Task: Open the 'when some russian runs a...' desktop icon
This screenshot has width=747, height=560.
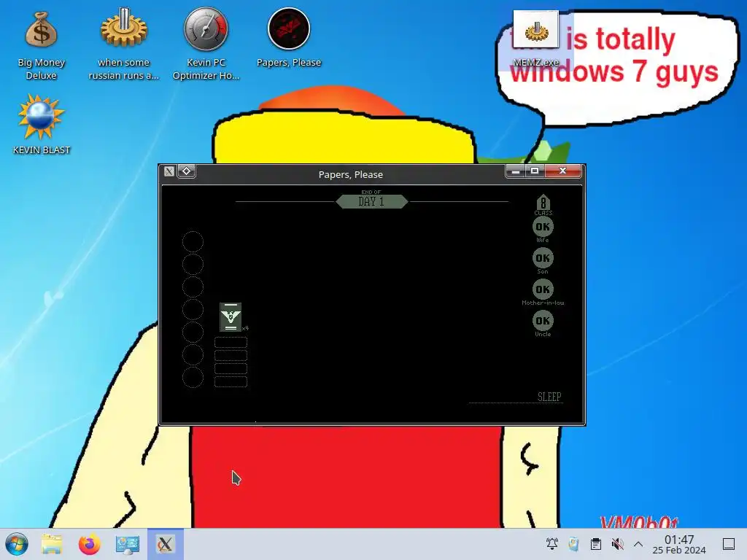Action: (x=124, y=44)
